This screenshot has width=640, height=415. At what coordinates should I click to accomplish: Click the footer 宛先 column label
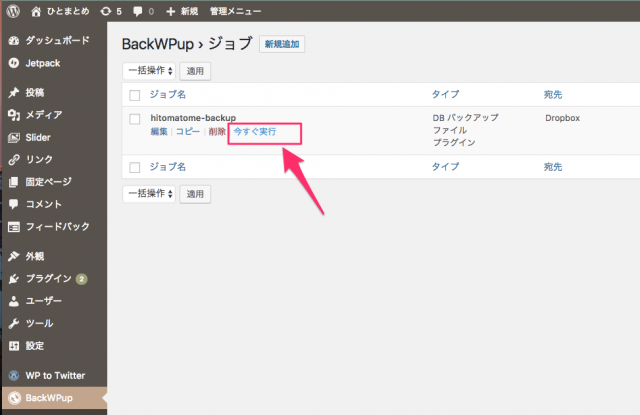coord(553,167)
